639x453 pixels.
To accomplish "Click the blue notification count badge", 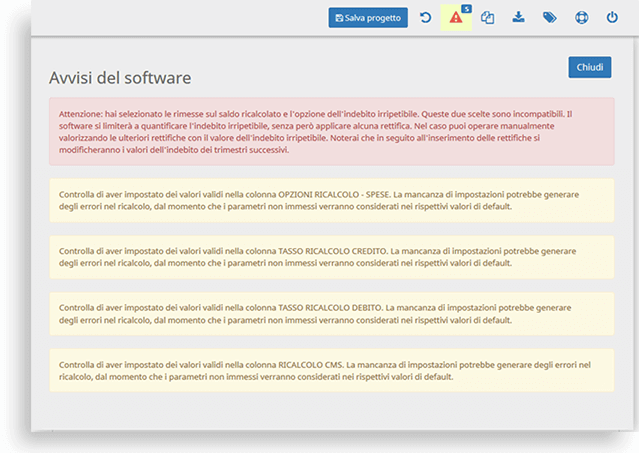I will tap(467, 9).
